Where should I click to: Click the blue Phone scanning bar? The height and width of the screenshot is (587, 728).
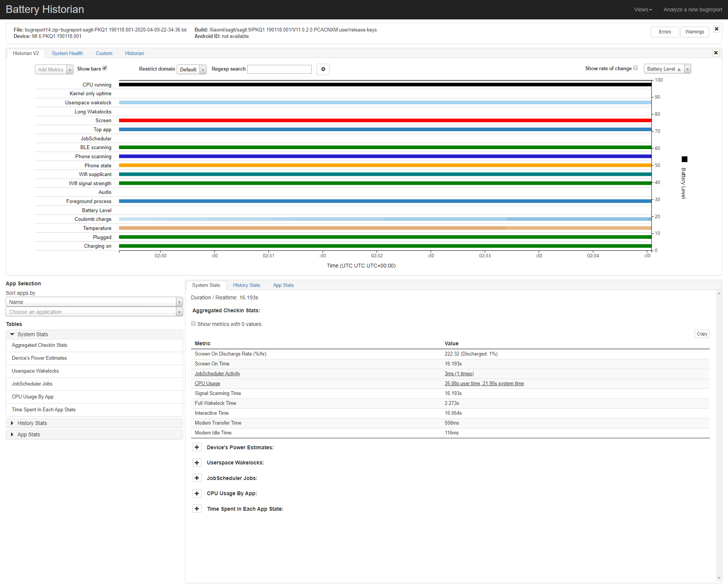point(385,156)
